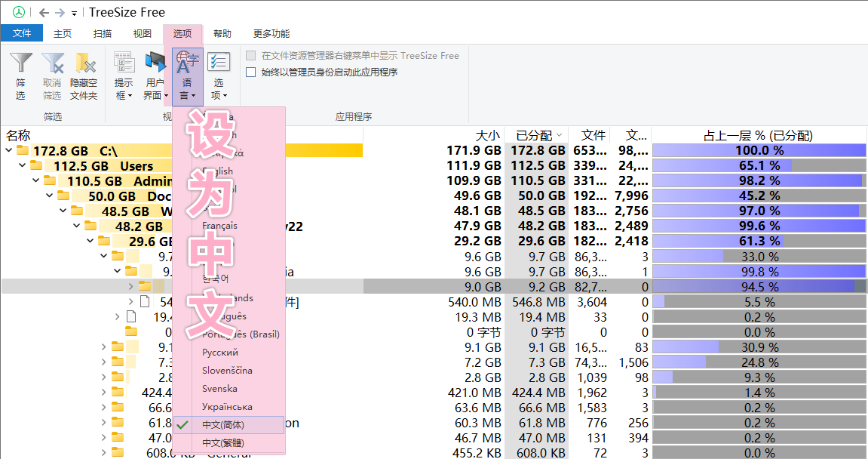Screen dimensions: 868x459
Task: Click folder icon in the 46.7 MB row
Action: (x=118, y=437)
